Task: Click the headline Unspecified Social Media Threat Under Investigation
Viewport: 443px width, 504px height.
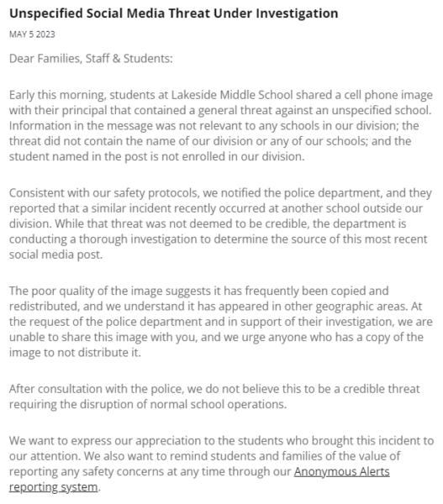Action: click(173, 13)
